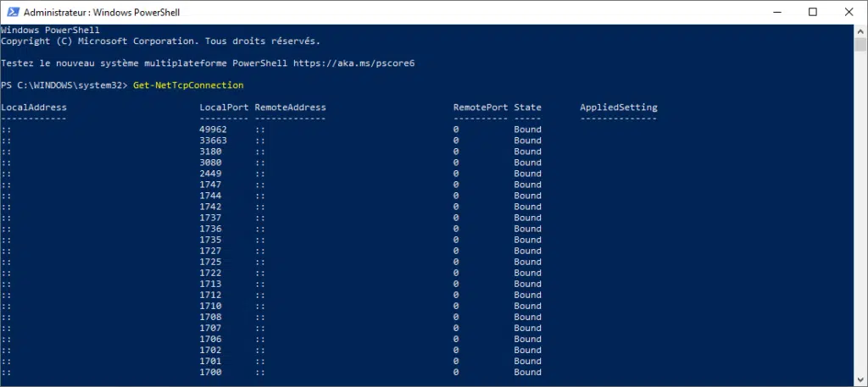Click local port 1727
Viewport: 868px width, 387px height.
click(210, 251)
